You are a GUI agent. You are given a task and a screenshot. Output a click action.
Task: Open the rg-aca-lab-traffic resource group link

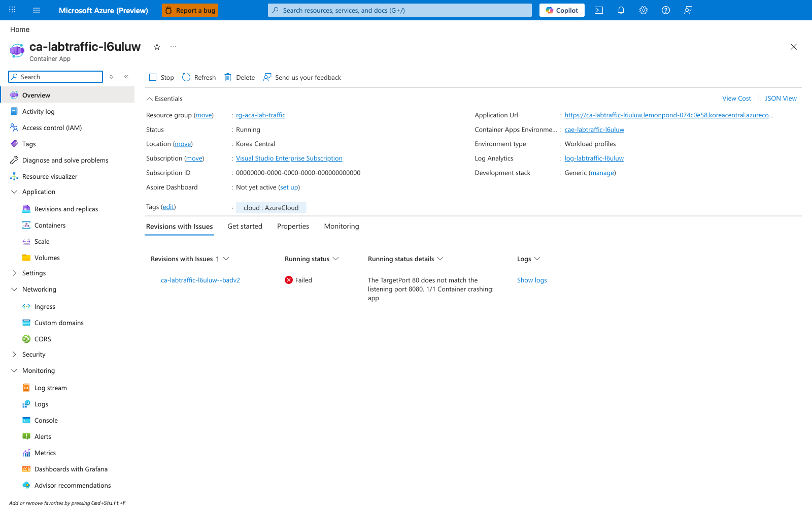(x=260, y=115)
